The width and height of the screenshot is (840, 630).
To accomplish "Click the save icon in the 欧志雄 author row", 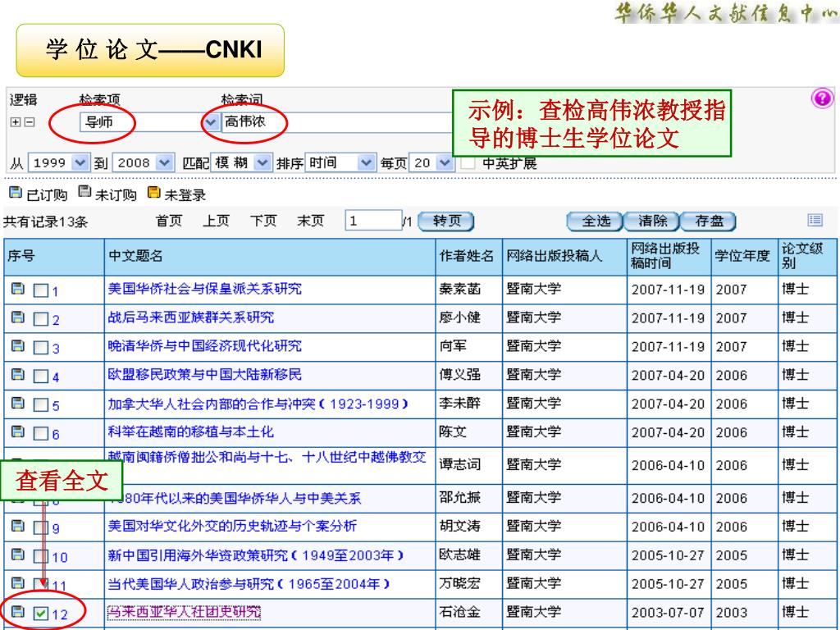I will click(x=18, y=555).
